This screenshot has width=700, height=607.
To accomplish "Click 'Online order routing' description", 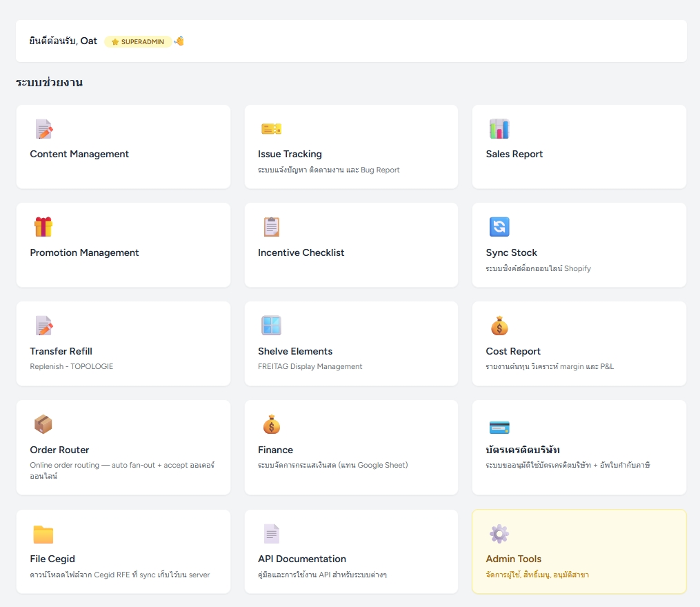I will click(x=122, y=471).
